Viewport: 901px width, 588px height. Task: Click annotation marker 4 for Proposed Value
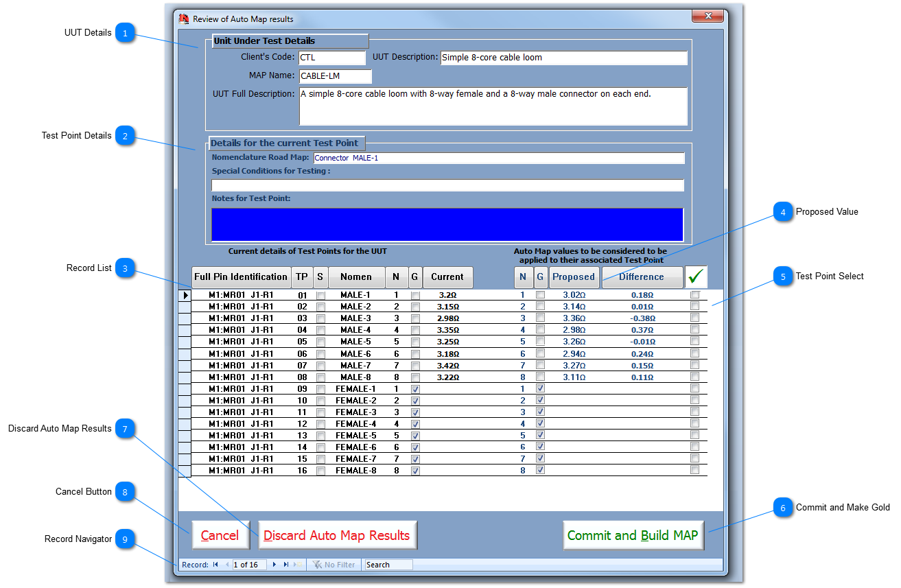point(782,212)
